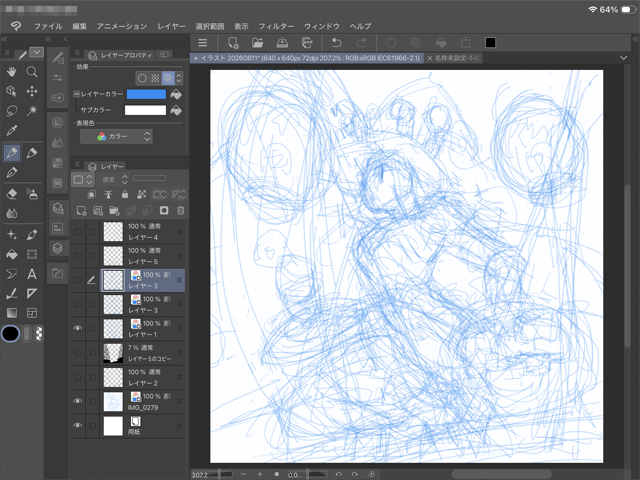
Task: Toggle the layer color effect button
Action: coord(168,78)
